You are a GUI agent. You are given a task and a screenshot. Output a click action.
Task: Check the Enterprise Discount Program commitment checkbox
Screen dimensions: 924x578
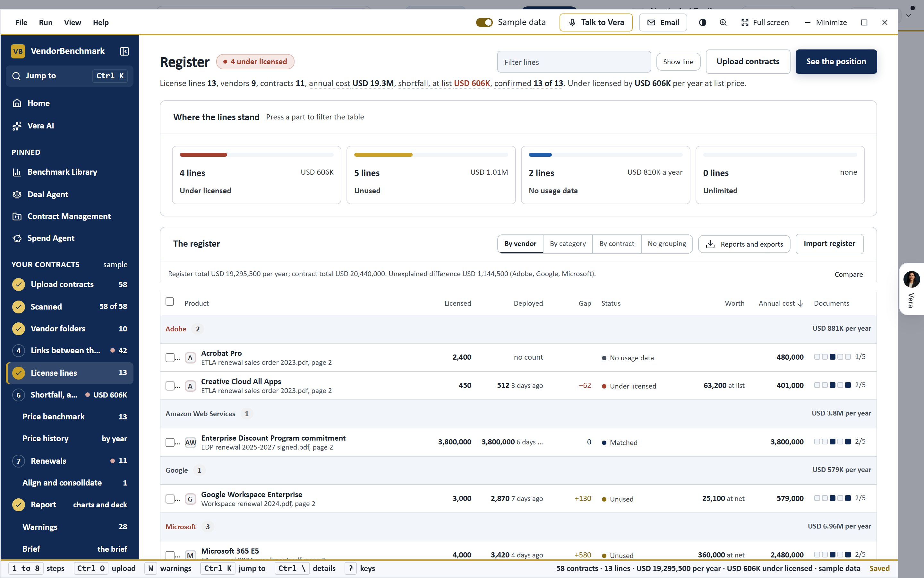[170, 442]
